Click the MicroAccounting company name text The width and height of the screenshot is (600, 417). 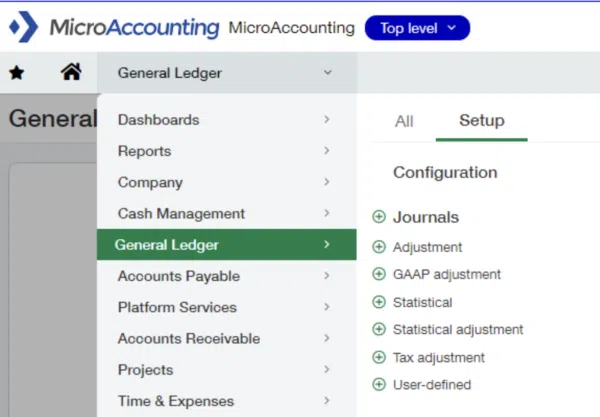292,28
